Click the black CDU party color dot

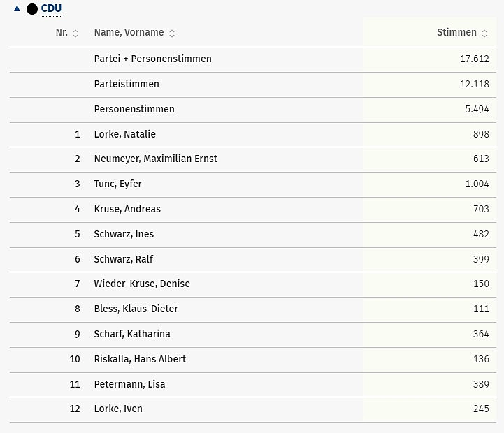point(32,9)
